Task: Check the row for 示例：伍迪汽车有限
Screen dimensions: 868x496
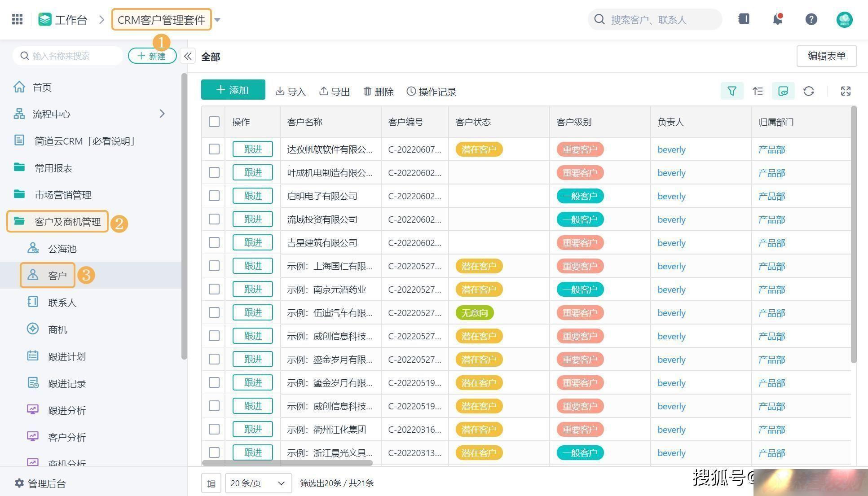Action: point(214,312)
